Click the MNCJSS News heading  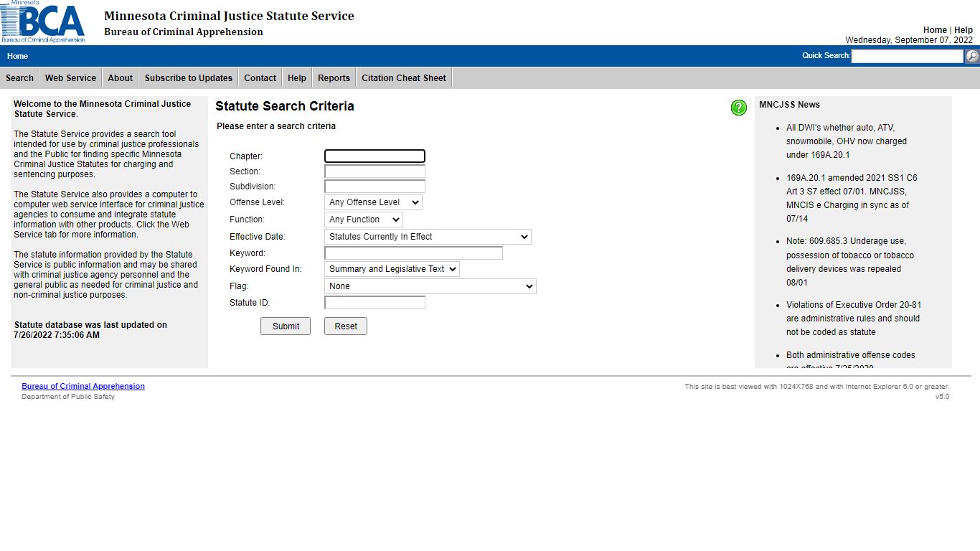(789, 105)
